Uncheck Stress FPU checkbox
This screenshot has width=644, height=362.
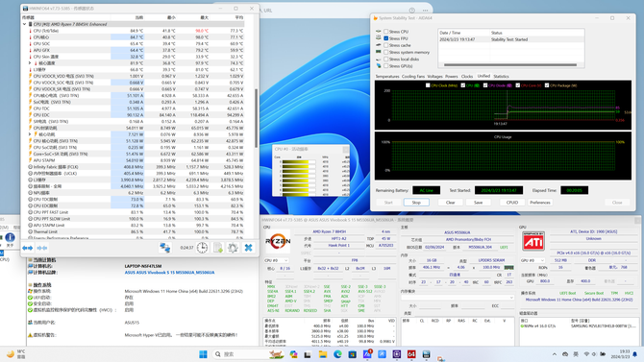tap(386, 38)
